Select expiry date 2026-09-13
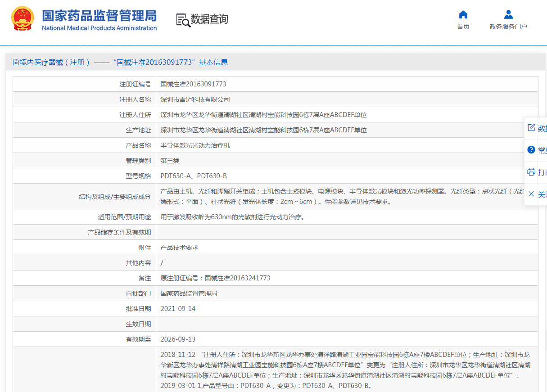The width and height of the screenshot is (547, 392). (178, 339)
